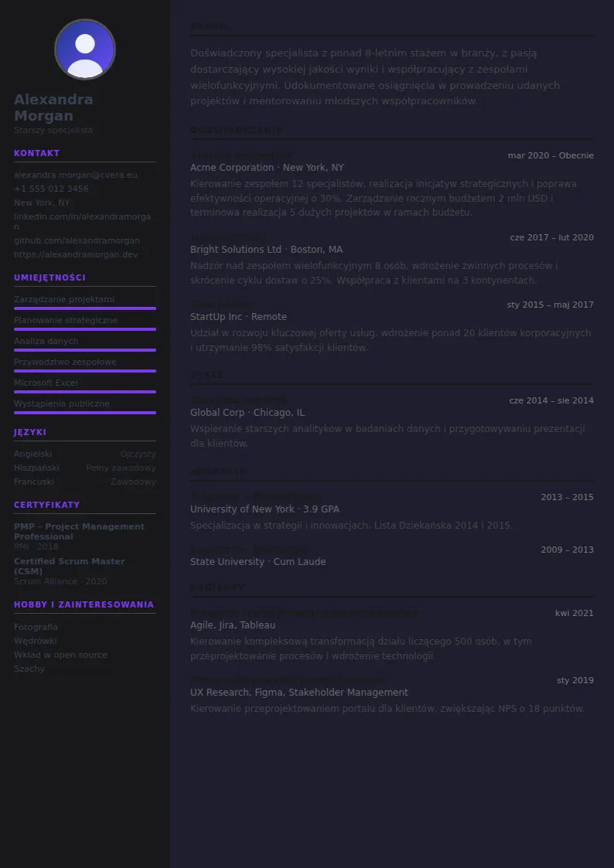Click the date 'mar 2020 – Obecnie'

(551, 155)
